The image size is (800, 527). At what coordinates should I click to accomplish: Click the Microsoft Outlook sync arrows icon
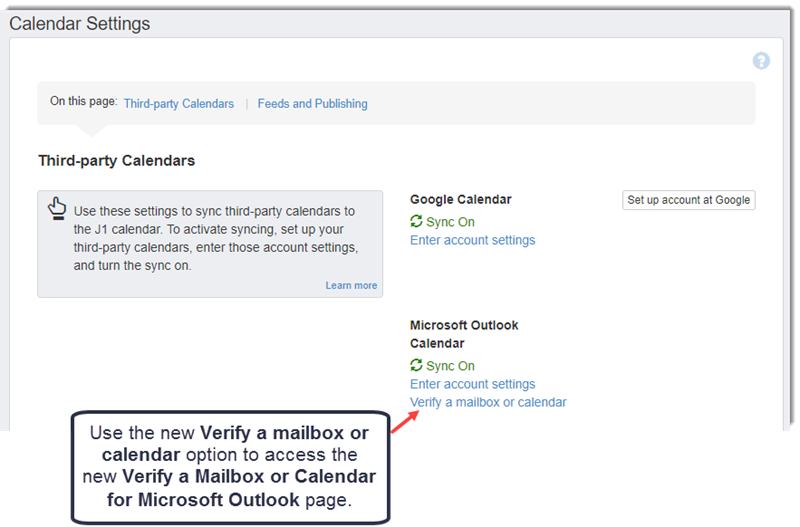click(417, 365)
